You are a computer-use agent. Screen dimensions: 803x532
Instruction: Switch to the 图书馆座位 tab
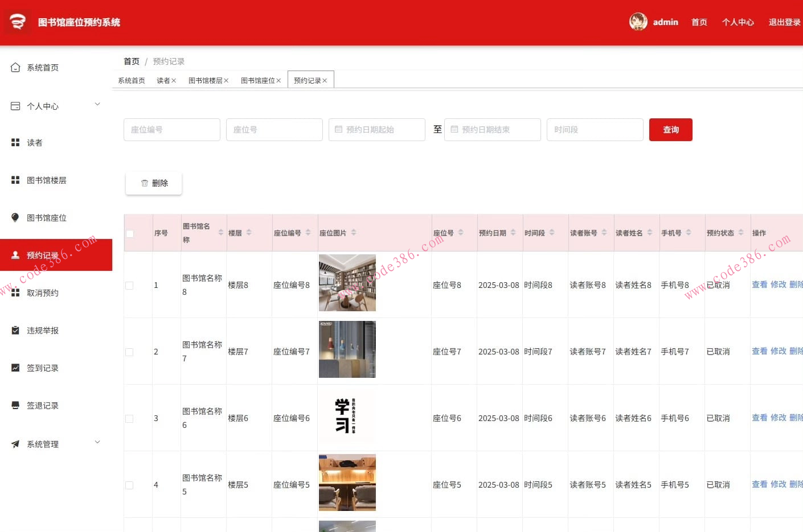point(257,80)
